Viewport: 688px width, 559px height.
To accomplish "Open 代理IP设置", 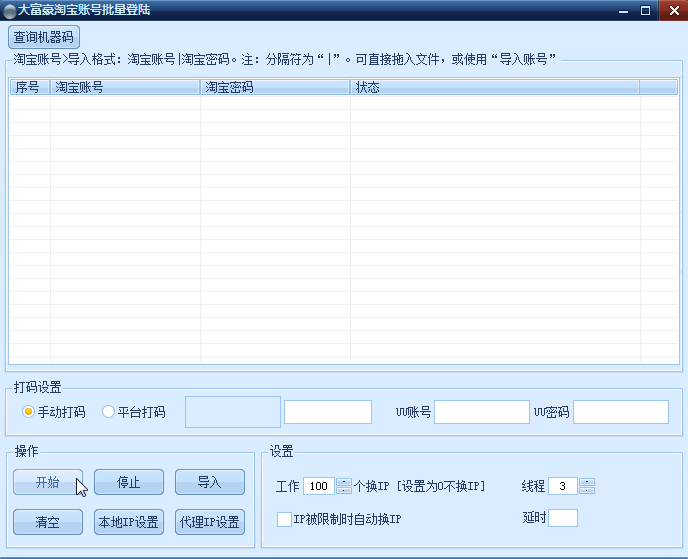I will pos(210,522).
